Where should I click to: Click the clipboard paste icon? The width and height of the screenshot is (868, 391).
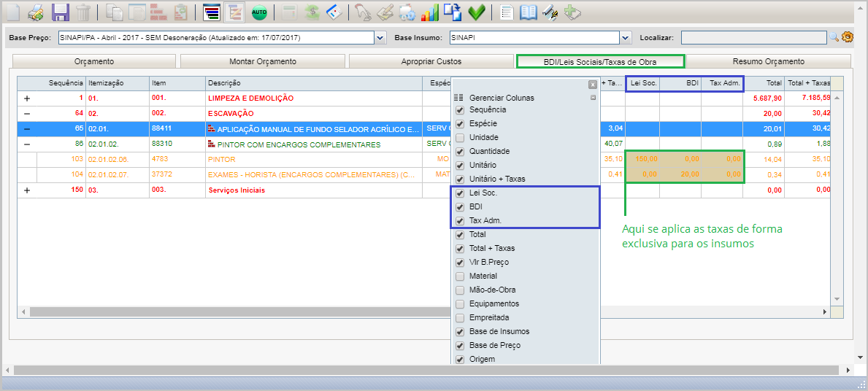[x=180, y=12]
